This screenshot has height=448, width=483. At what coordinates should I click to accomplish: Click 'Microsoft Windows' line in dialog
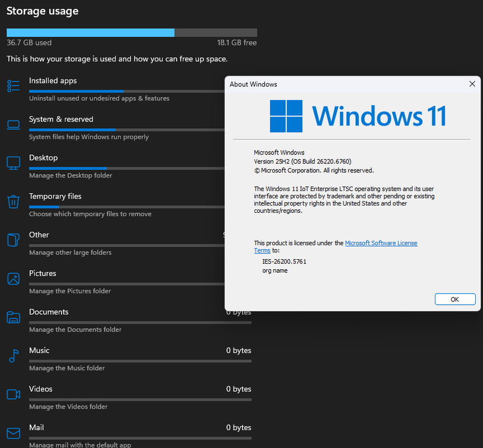pyautogui.click(x=279, y=153)
